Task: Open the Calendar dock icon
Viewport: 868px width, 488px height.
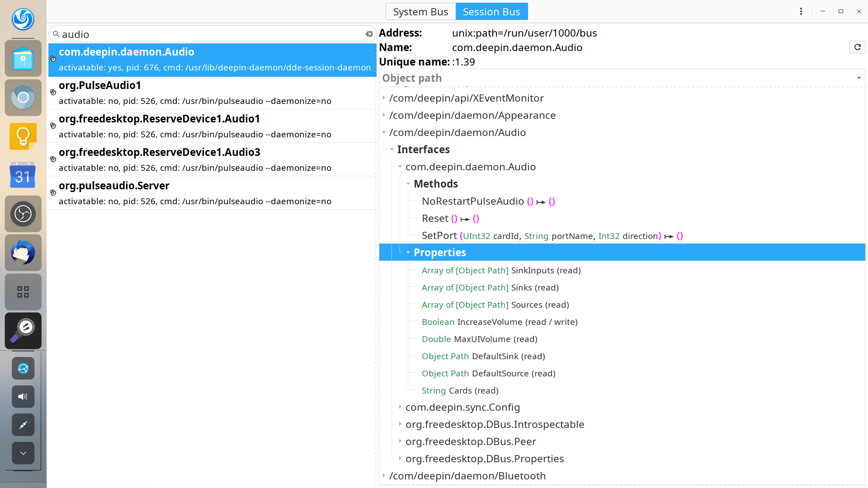Action: pos(23,175)
